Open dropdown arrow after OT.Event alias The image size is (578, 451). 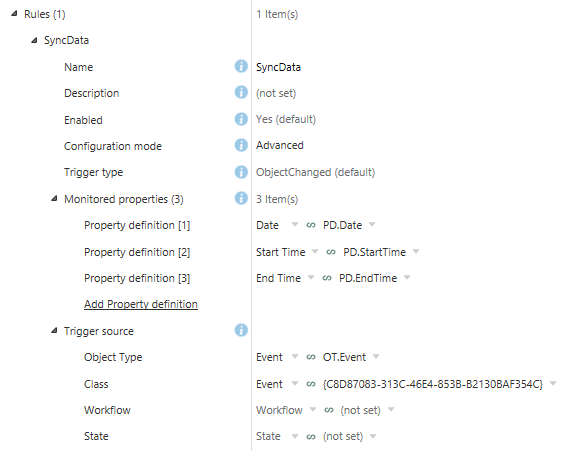376,356
